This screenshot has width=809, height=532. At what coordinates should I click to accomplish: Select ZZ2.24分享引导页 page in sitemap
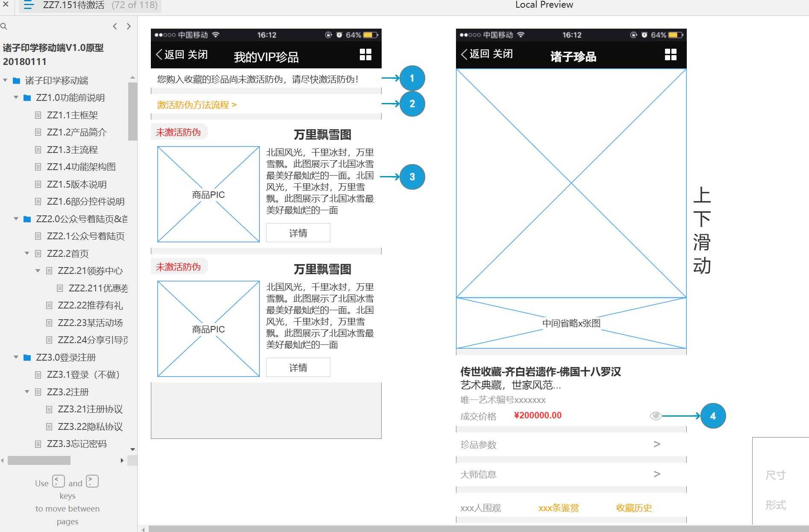90,340
